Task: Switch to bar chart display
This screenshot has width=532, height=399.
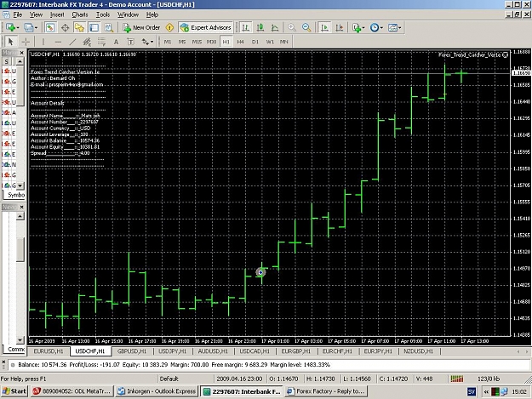Action: [x=245, y=28]
